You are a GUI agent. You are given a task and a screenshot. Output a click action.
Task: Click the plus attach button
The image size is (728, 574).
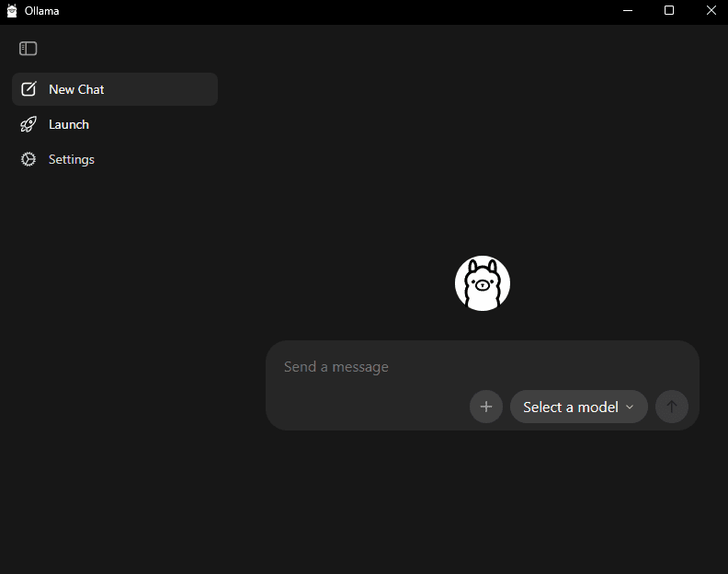pyautogui.click(x=486, y=407)
